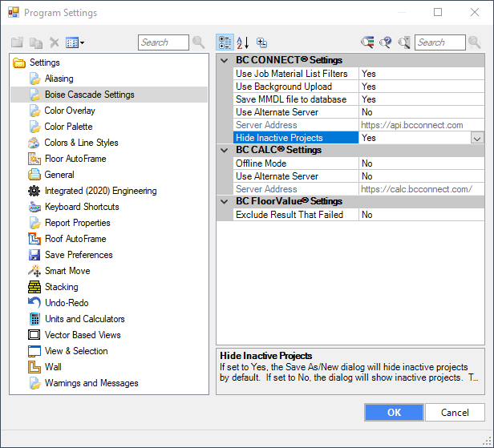Open Units and Calculators settings

[85, 319]
